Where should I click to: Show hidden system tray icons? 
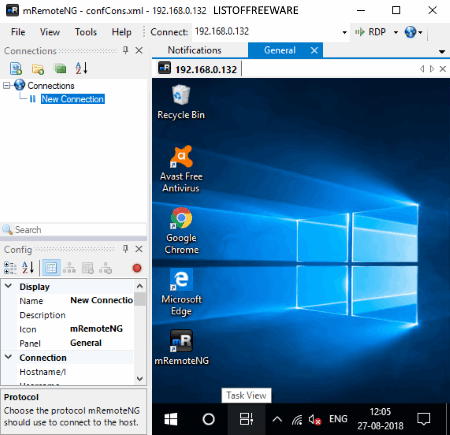click(x=277, y=419)
